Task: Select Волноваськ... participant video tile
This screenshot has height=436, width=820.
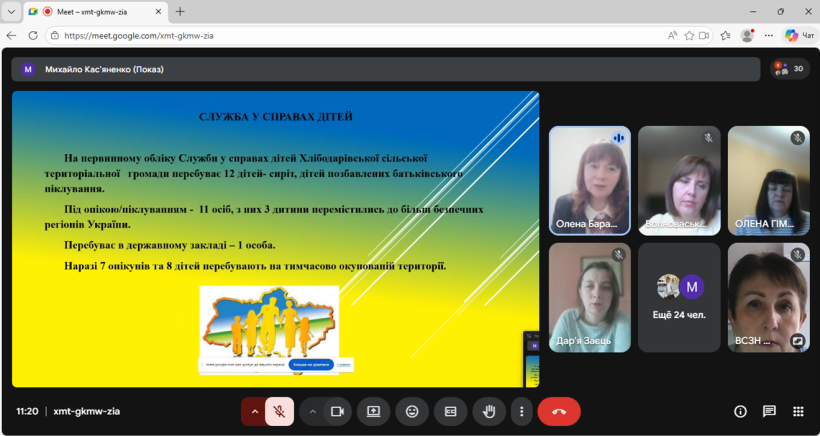Action: [x=679, y=181]
